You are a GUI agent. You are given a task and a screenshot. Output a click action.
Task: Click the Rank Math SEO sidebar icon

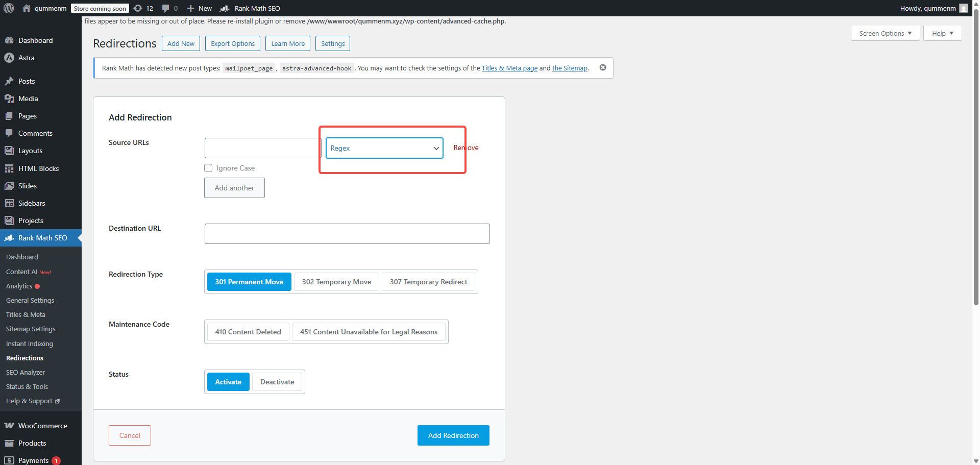[9, 238]
